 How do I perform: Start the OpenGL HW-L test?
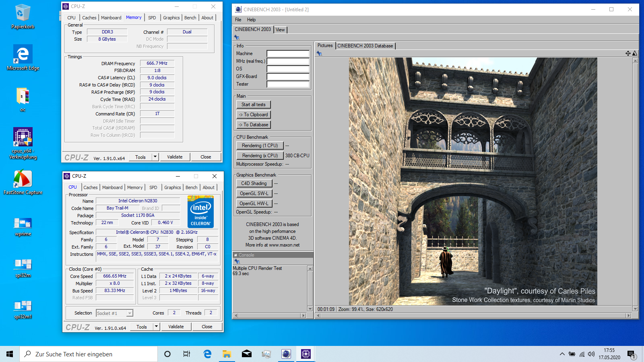[254, 204]
